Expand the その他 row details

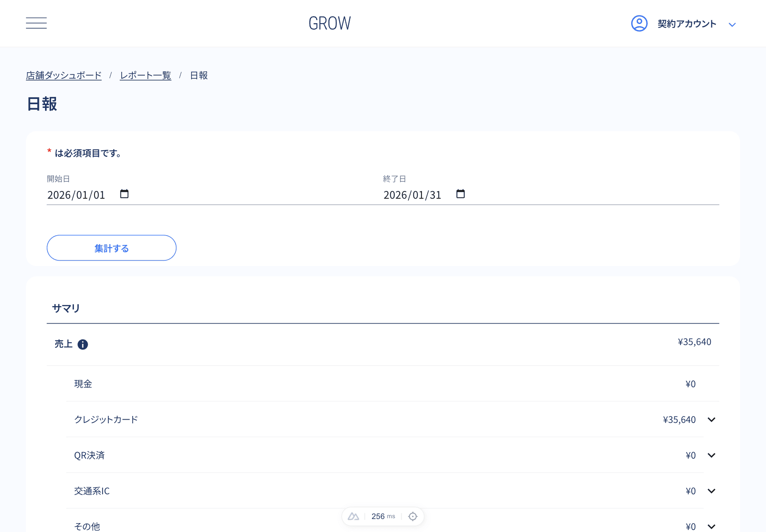[x=711, y=526]
